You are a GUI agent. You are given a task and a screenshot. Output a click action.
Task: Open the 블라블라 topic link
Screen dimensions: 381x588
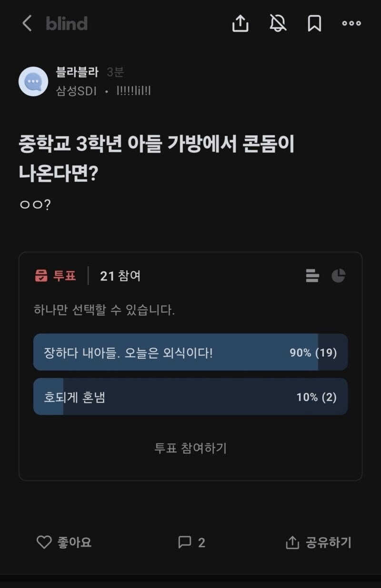pos(77,72)
